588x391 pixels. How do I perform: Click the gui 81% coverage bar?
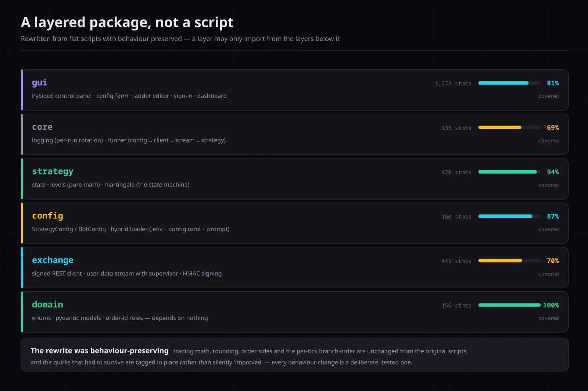[509, 83]
